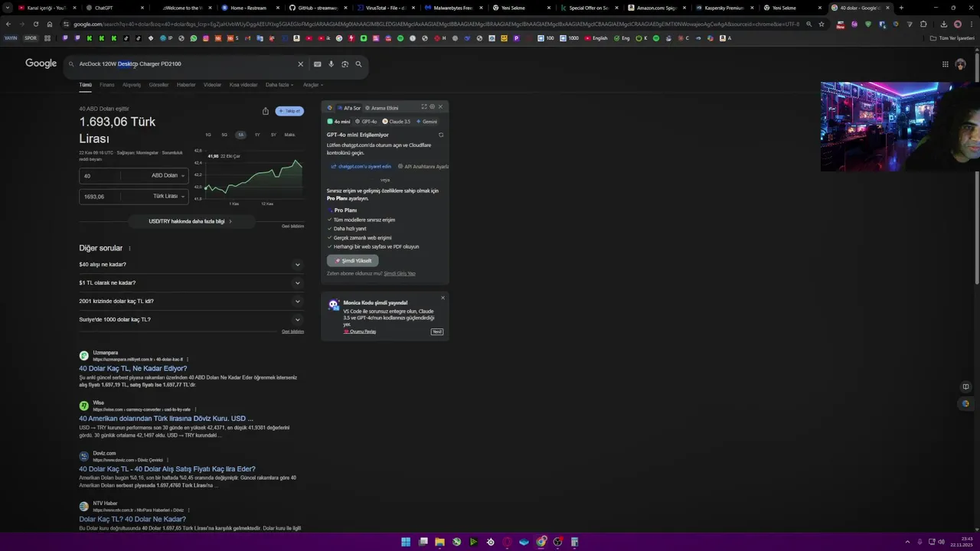The width and height of the screenshot is (980, 551).
Task: Click the Şimdi Yükselt upgrade button
Action: click(353, 261)
